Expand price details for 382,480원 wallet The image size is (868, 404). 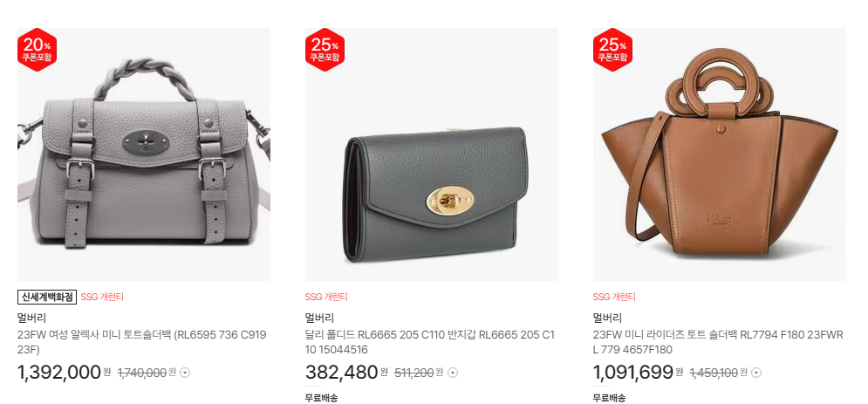[453, 373]
